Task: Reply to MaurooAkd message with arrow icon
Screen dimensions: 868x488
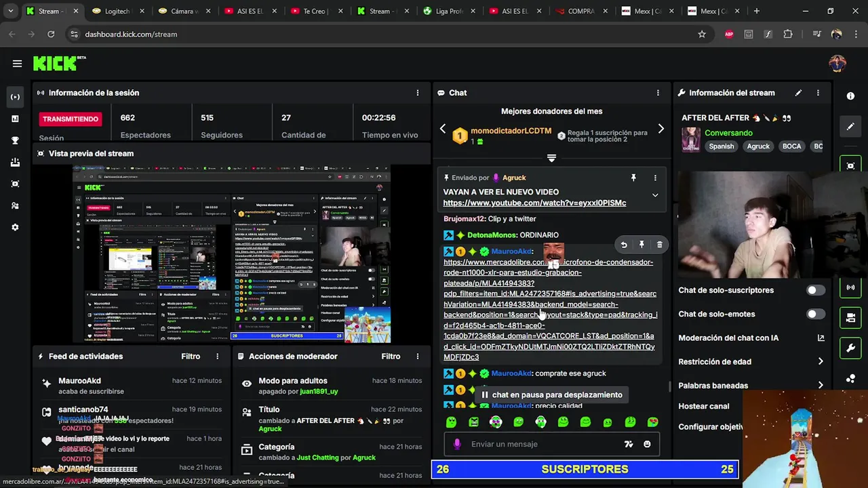Action: 624,245
